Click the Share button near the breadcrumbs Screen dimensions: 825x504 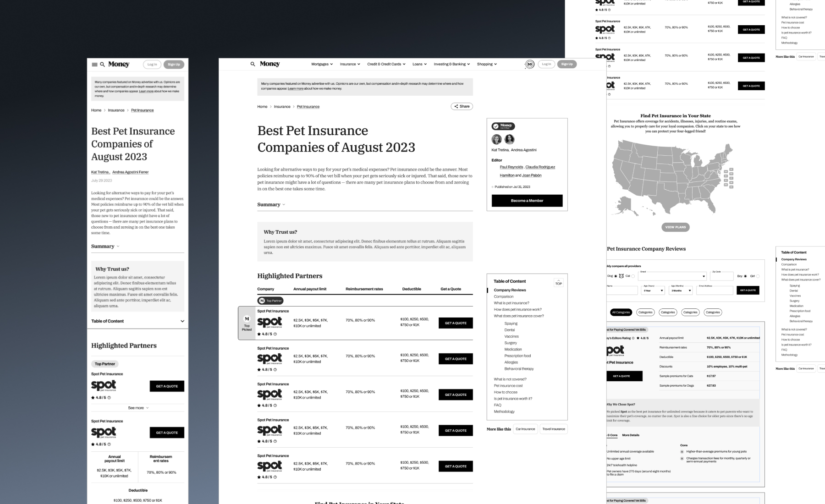462,106
